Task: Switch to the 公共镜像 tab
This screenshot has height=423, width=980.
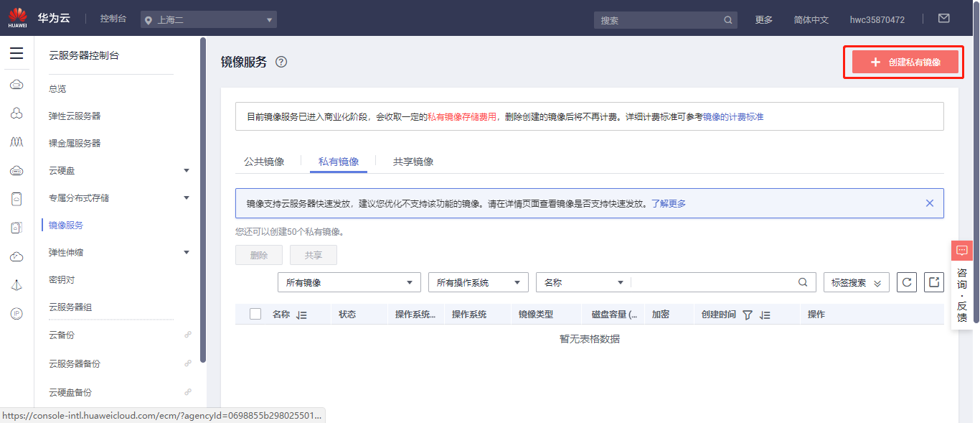Action: click(x=264, y=162)
